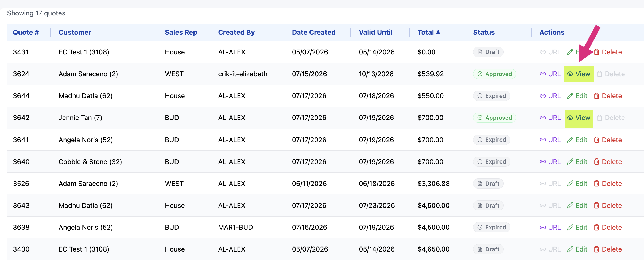Click the link icon URL for quote 3644
This screenshot has height=263, width=644.
pyautogui.click(x=550, y=96)
